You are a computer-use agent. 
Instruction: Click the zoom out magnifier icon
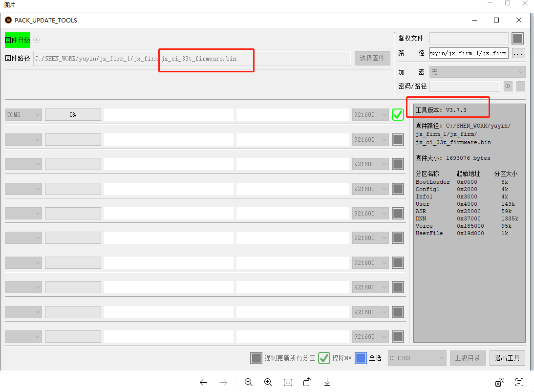tap(248, 382)
